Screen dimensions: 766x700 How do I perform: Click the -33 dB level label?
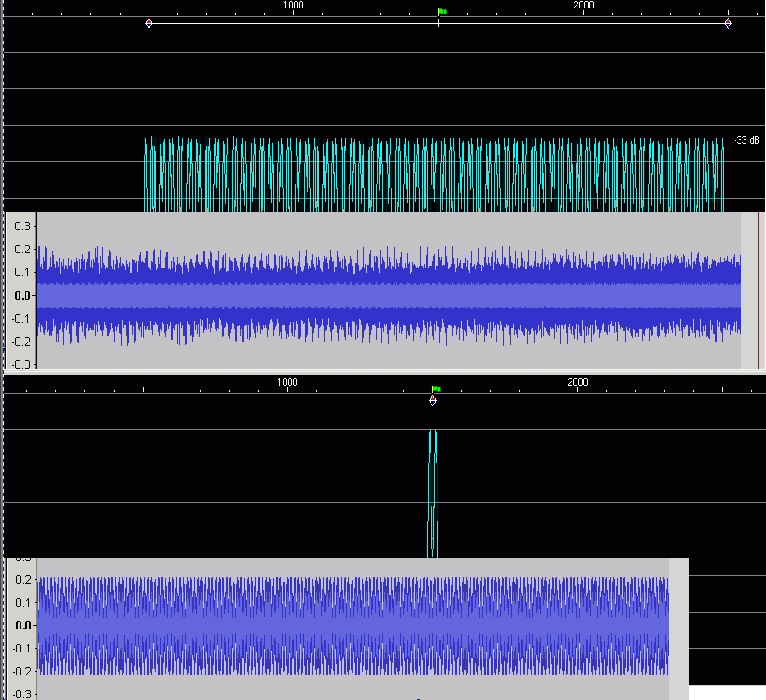pos(746,140)
